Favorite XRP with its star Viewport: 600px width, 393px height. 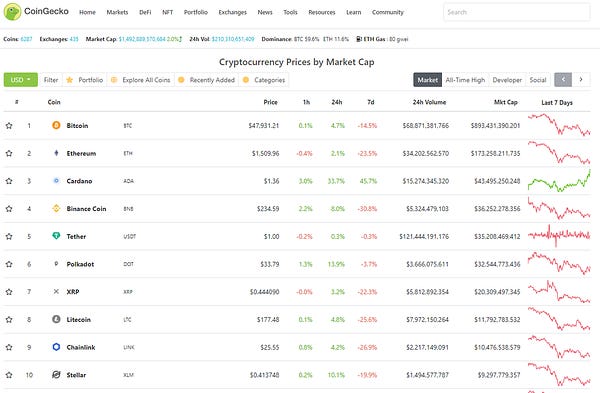9,292
